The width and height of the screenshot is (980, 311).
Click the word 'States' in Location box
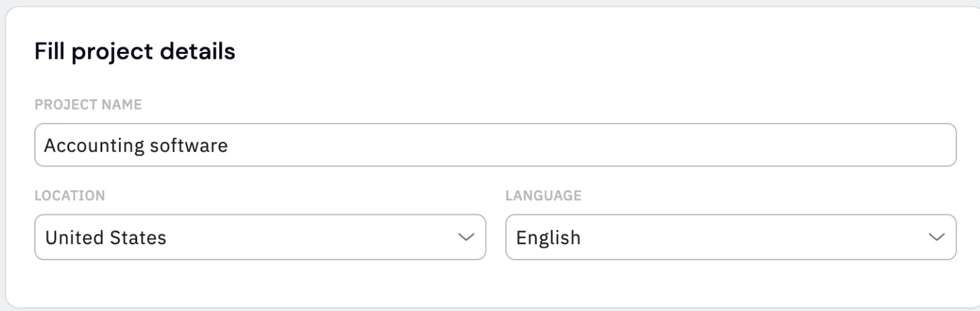pyautogui.click(x=138, y=238)
